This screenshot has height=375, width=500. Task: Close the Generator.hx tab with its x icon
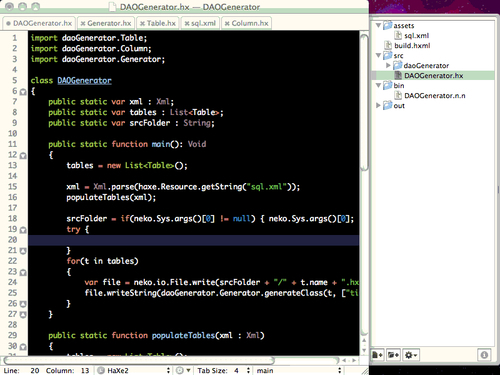(83, 23)
